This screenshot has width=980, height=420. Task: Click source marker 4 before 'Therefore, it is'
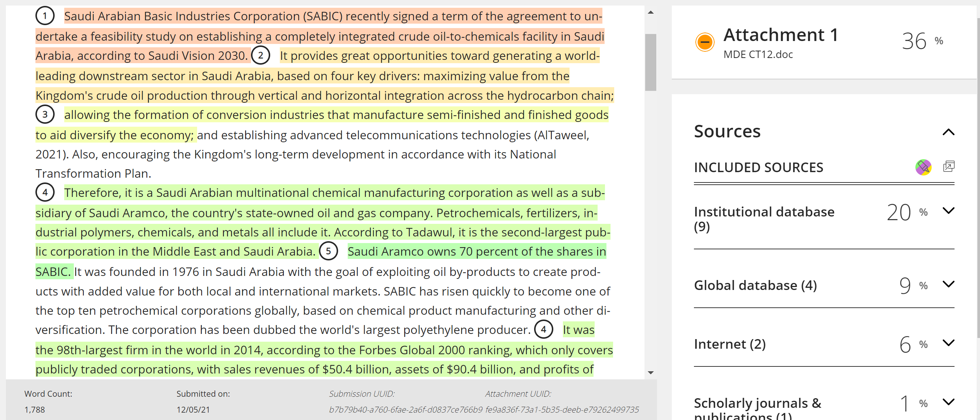tap(45, 193)
